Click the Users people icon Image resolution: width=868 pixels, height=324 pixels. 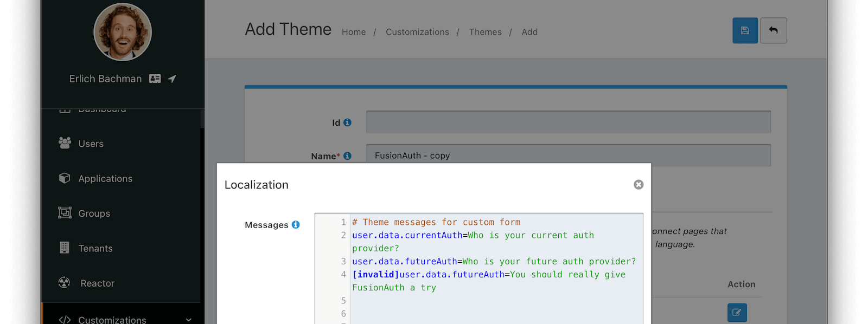[65, 142]
